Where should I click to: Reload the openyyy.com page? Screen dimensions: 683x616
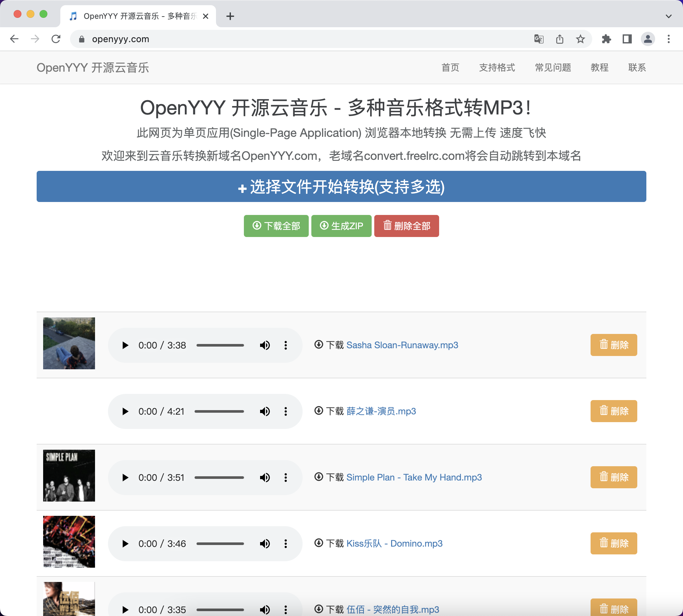[x=56, y=39]
